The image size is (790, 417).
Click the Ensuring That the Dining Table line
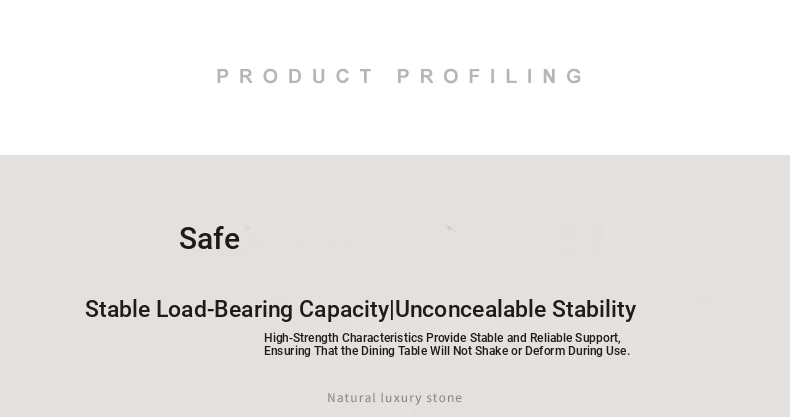coord(447,351)
